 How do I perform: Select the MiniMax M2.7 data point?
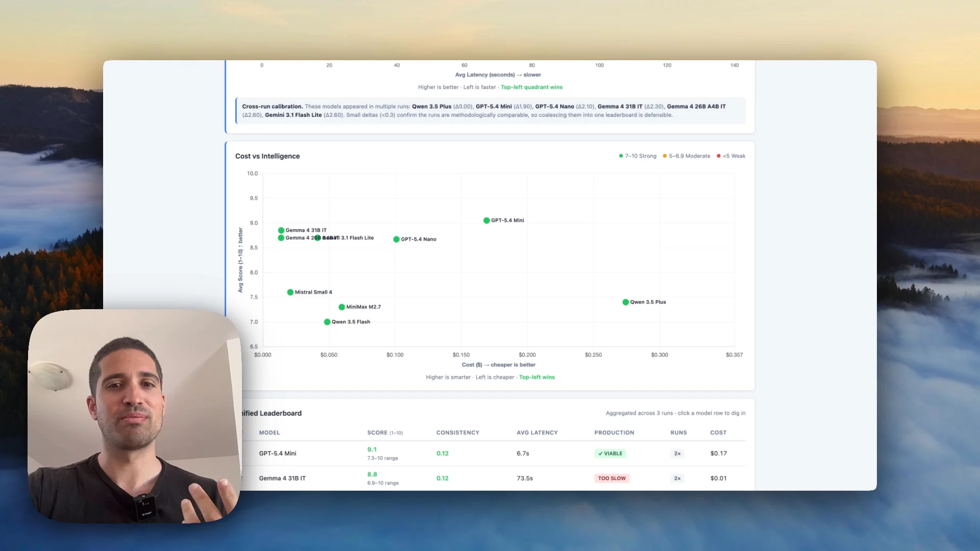[x=341, y=307]
